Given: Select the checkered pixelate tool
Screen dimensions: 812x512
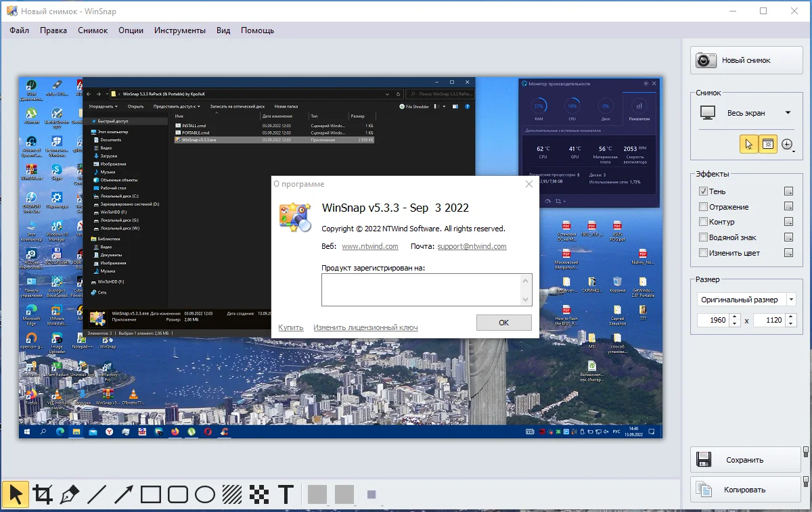Looking at the screenshot, I should pyautogui.click(x=259, y=494).
